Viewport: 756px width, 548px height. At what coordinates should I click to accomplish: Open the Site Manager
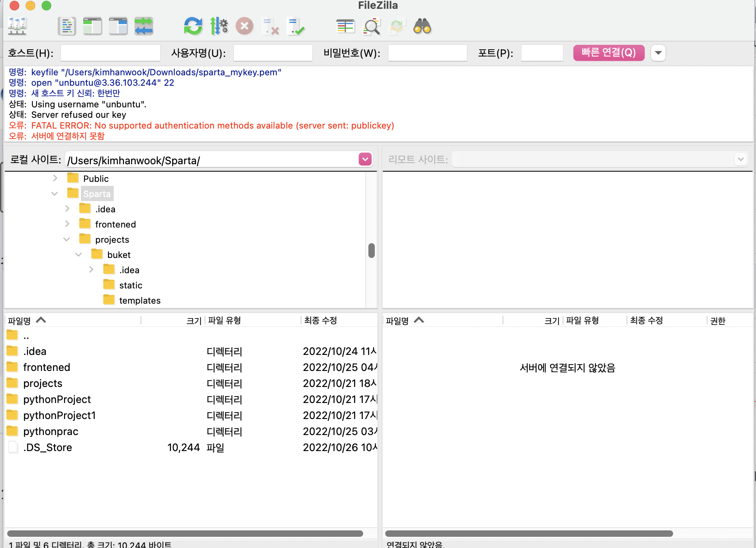17,26
